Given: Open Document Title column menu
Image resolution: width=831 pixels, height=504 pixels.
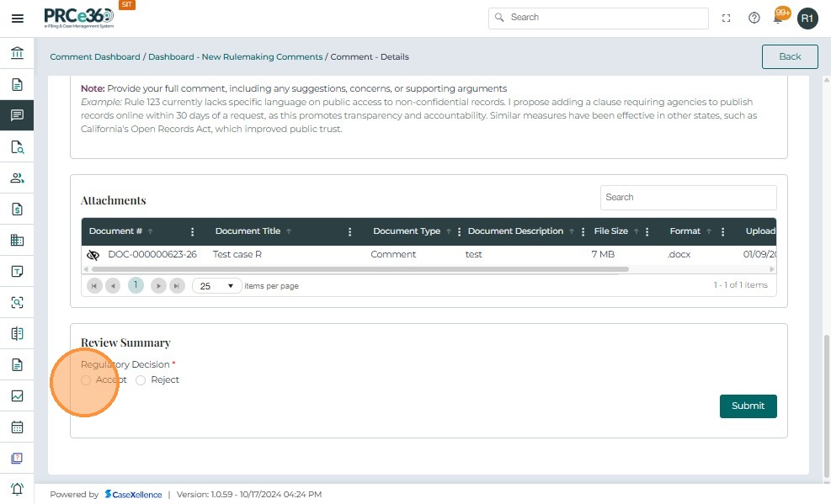Looking at the screenshot, I should coord(350,231).
